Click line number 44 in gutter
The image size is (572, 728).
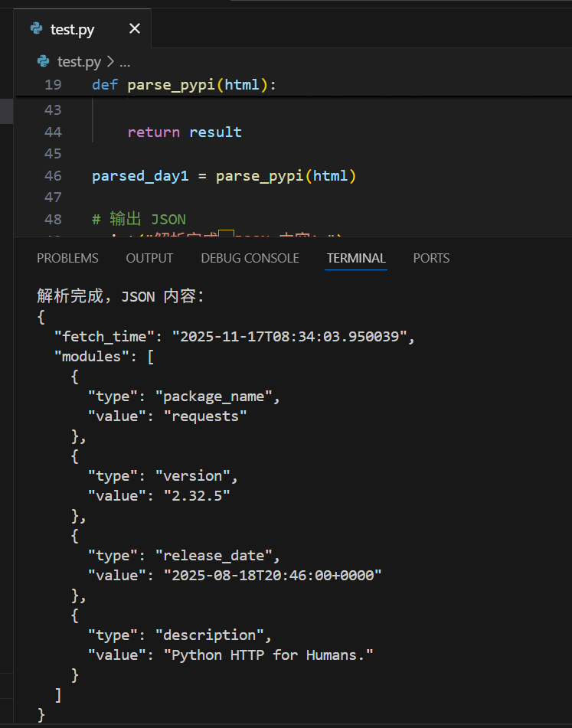pyautogui.click(x=53, y=132)
